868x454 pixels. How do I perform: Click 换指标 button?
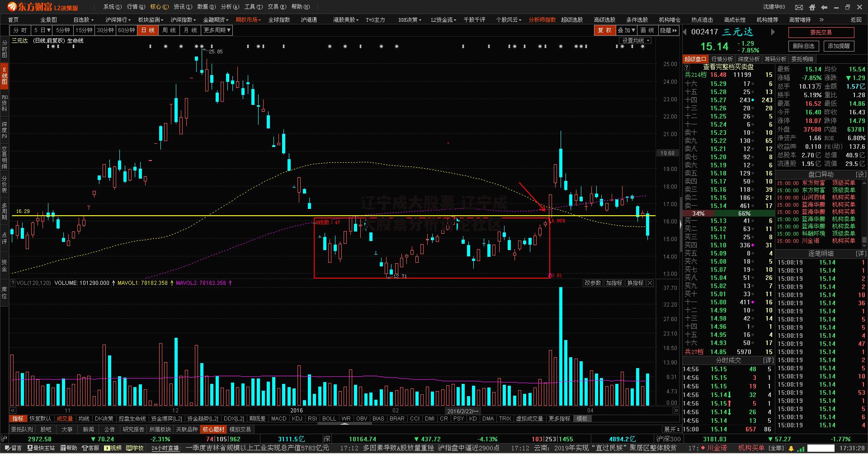635,283
